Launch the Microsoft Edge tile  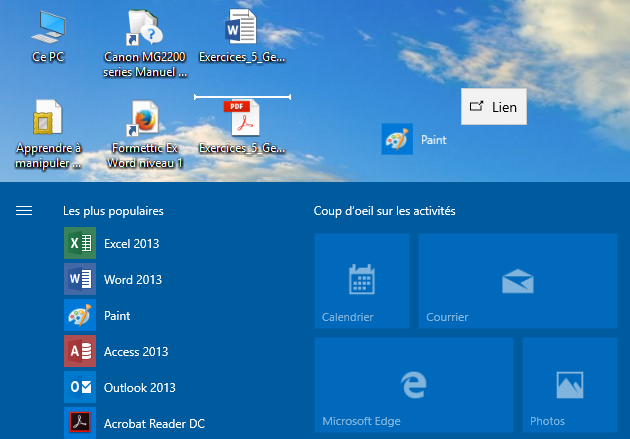click(414, 385)
